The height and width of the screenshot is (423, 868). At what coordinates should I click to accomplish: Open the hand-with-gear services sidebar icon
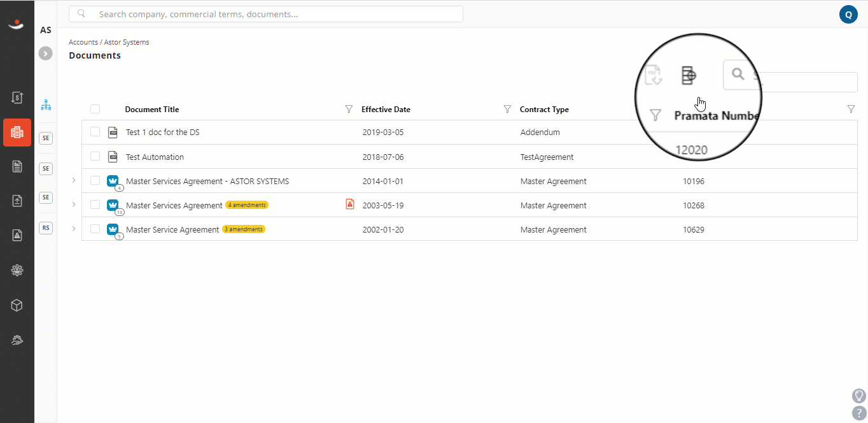tap(17, 340)
